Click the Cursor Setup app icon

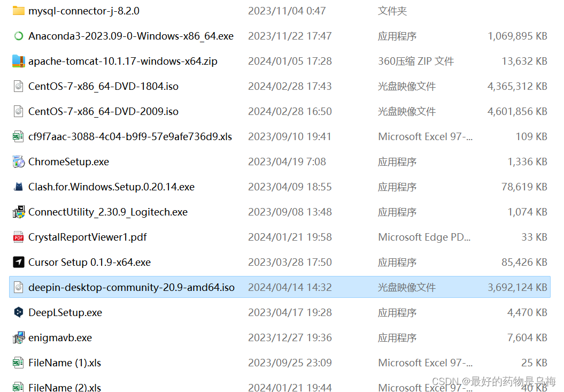click(x=18, y=262)
